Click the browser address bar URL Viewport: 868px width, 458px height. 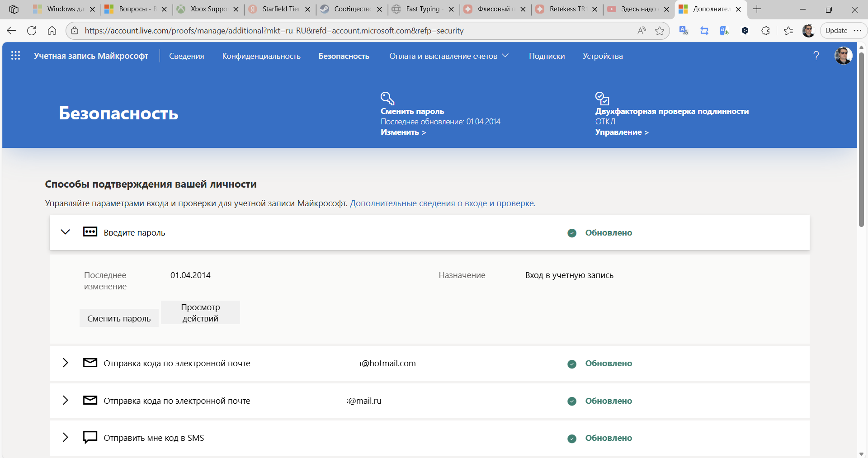coord(274,31)
